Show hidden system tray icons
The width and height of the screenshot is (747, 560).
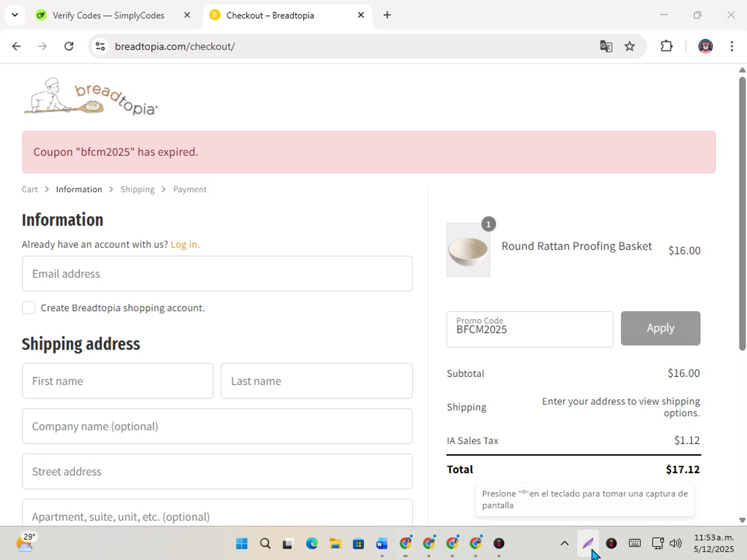pyautogui.click(x=564, y=543)
